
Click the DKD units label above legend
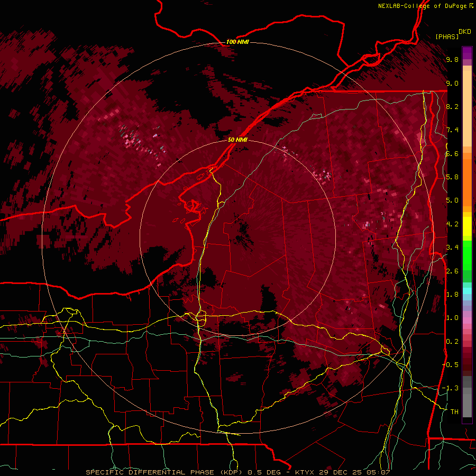point(465,32)
